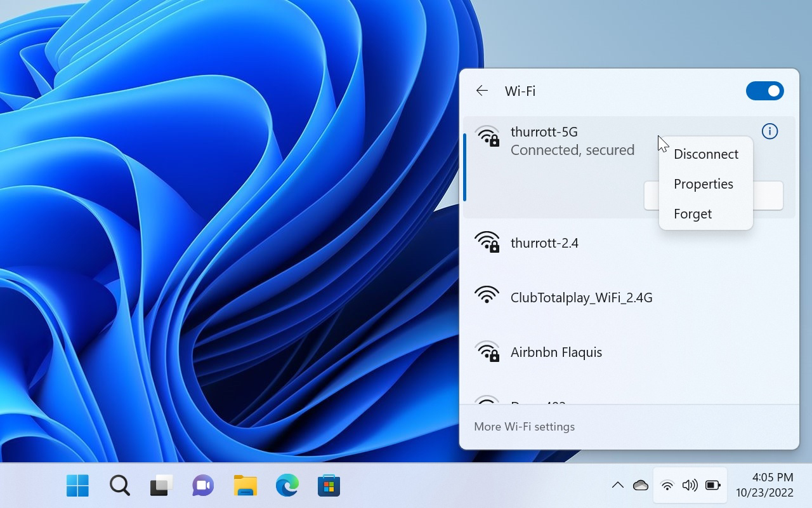Open thurrott-5G network info icon

point(769,131)
